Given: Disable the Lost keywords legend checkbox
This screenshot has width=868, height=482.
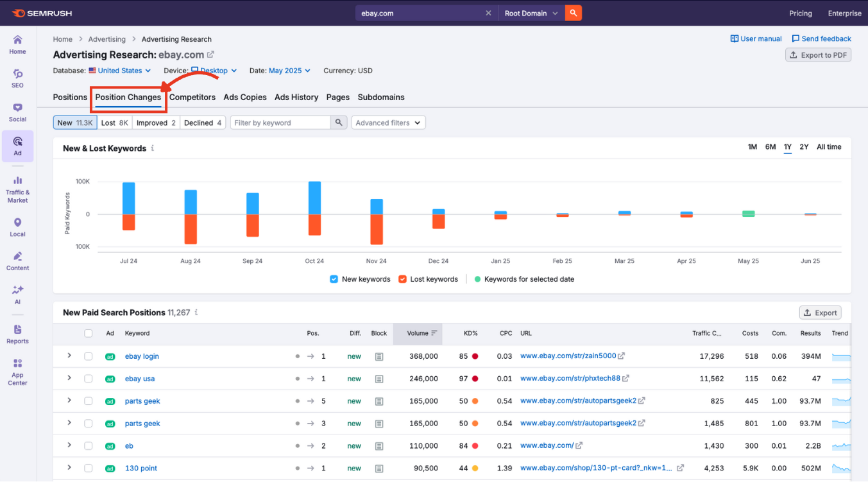Looking at the screenshot, I should point(403,279).
